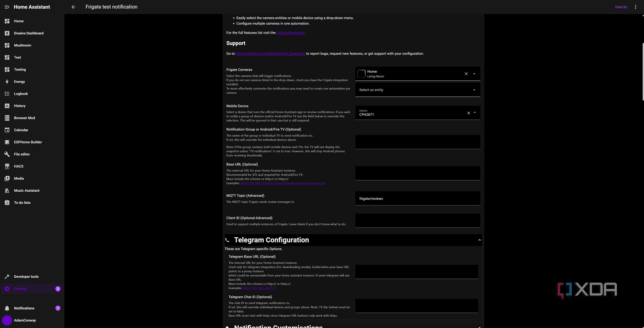
Task: Focus the Telegram Chat ID input field
Action: [x=417, y=306]
